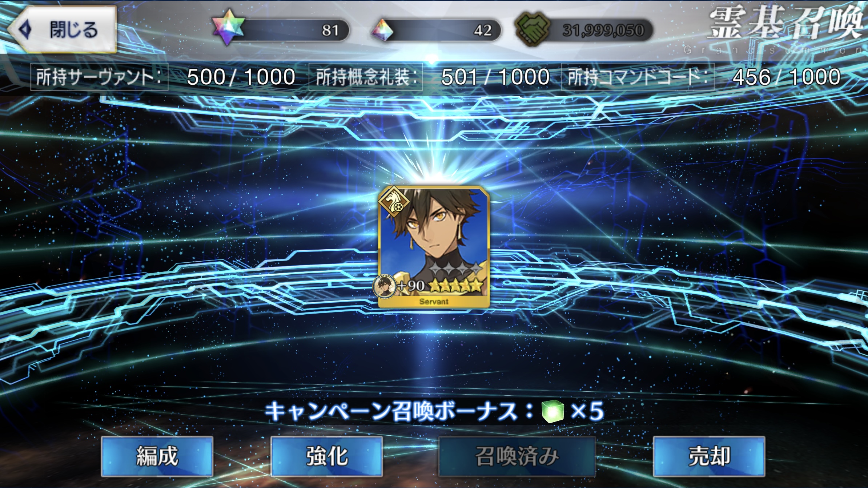Open the 強化 enhancement menu
This screenshot has height=488, width=868.
(x=327, y=456)
